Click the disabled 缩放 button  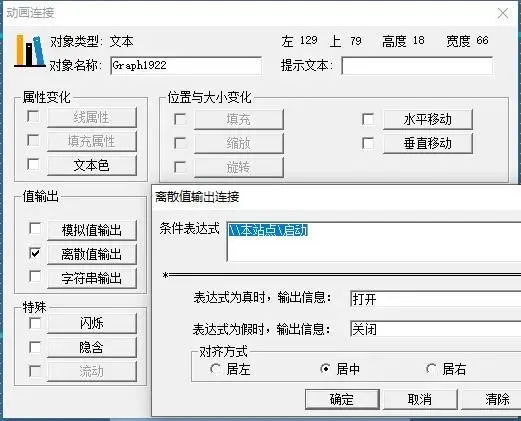tap(239, 143)
